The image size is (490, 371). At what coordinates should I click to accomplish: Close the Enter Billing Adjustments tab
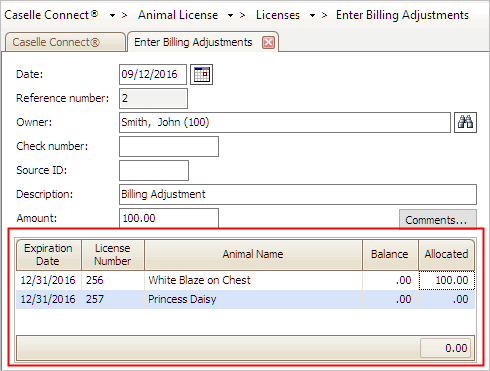(x=268, y=43)
